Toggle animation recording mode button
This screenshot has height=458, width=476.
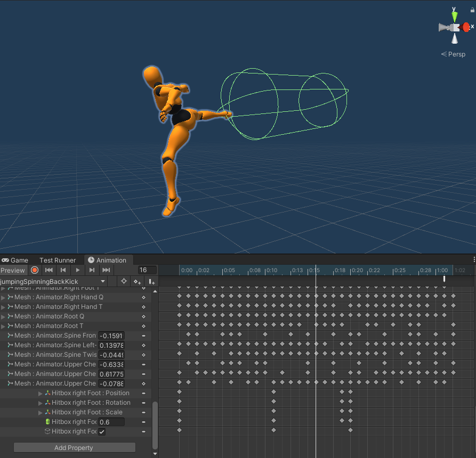[35, 270]
